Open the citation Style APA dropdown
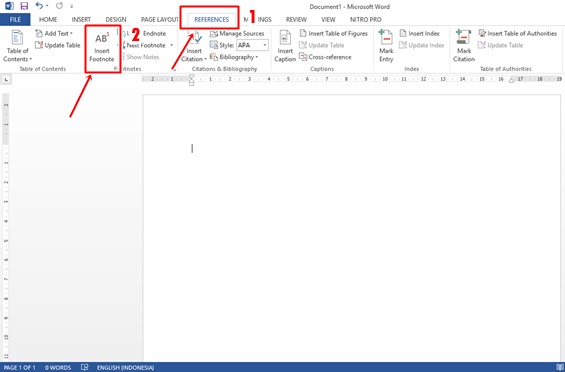This screenshot has width=565, height=372. [252, 45]
